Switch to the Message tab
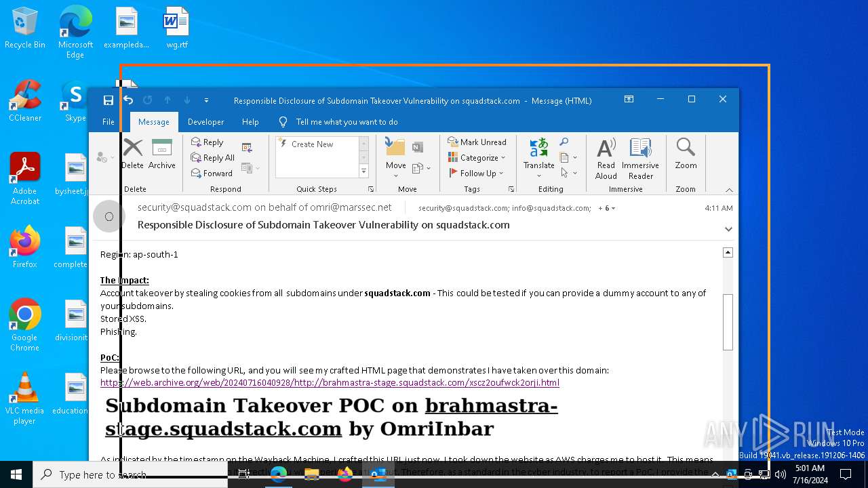868x488 pixels. coord(154,122)
